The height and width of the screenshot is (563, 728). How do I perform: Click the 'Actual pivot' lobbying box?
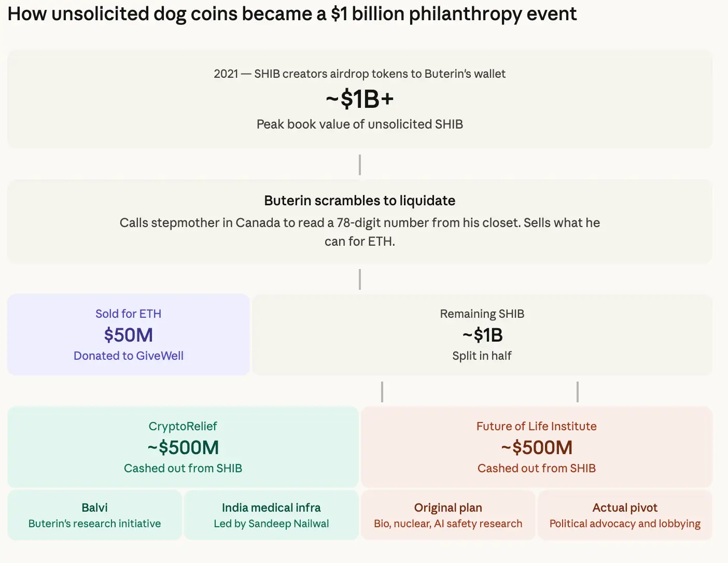625,515
